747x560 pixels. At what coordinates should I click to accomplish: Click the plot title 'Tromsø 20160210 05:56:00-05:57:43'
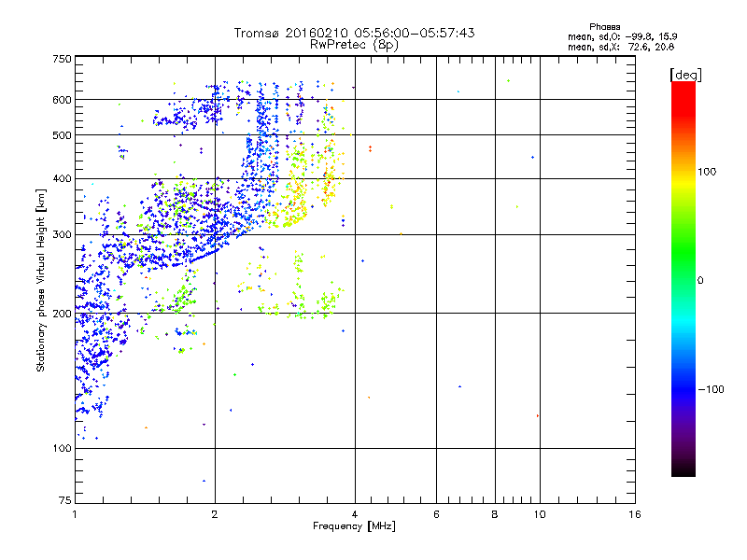[x=355, y=33]
